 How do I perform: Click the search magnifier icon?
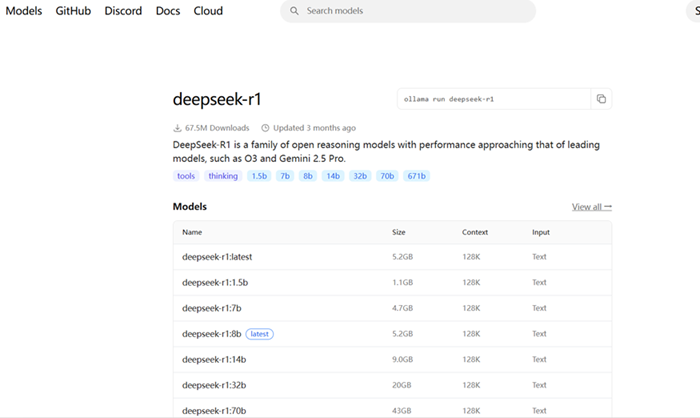tap(294, 11)
